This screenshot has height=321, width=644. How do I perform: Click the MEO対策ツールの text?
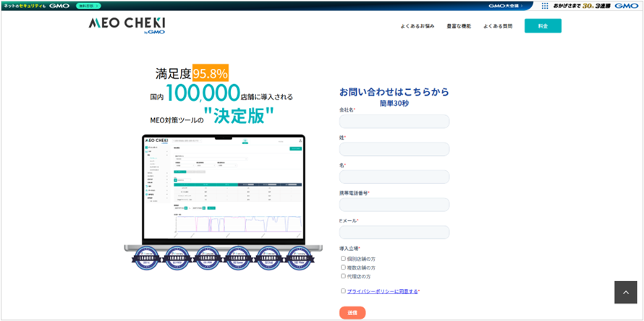point(177,120)
